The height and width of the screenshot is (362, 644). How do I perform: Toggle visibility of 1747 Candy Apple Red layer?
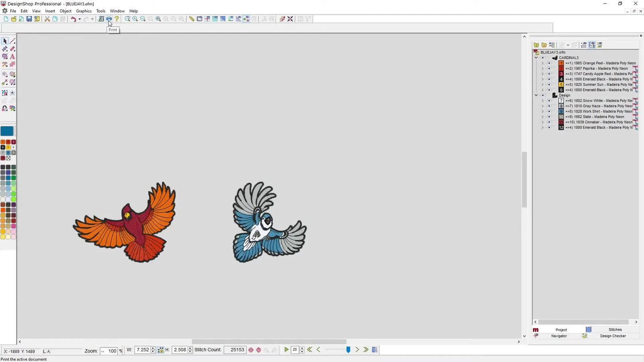coord(549,74)
